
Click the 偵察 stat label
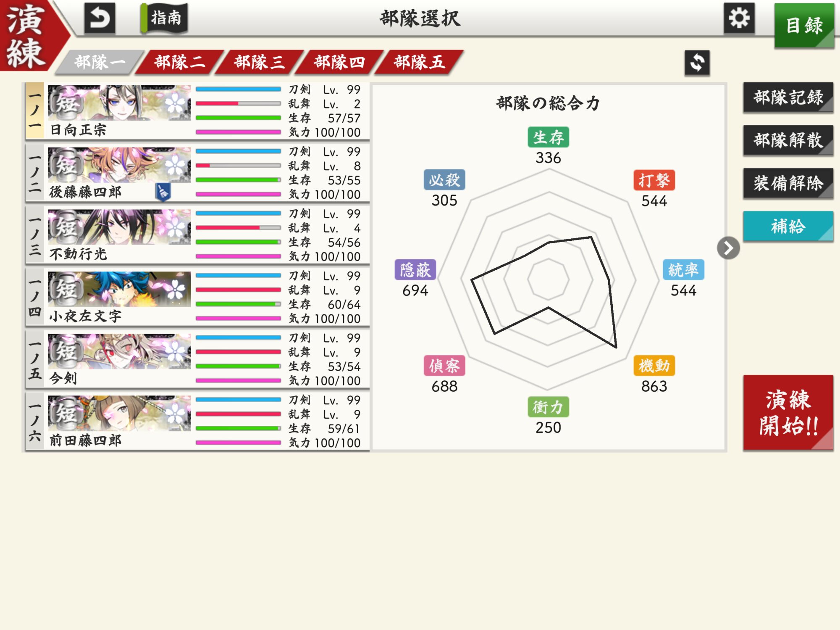(444, 366)
